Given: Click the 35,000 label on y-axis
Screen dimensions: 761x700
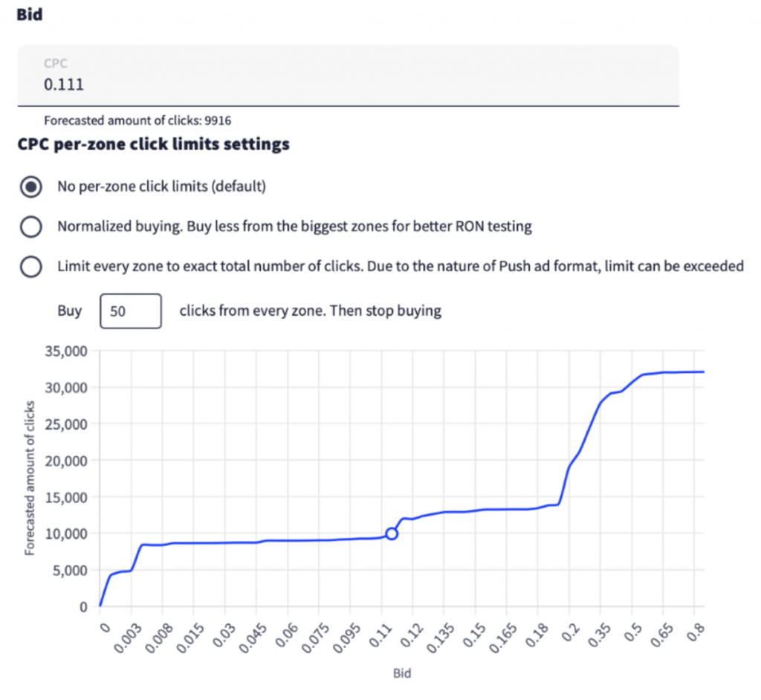Looking at the screenshot, I should [x=67, y=351].
